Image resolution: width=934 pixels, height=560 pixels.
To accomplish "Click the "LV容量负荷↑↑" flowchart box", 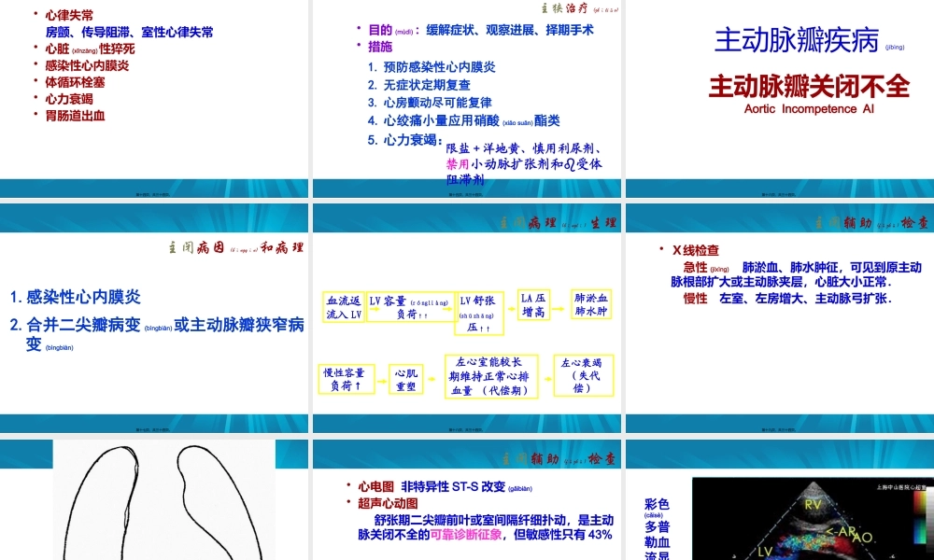I will pyautogui.click(x=413, y=303).
